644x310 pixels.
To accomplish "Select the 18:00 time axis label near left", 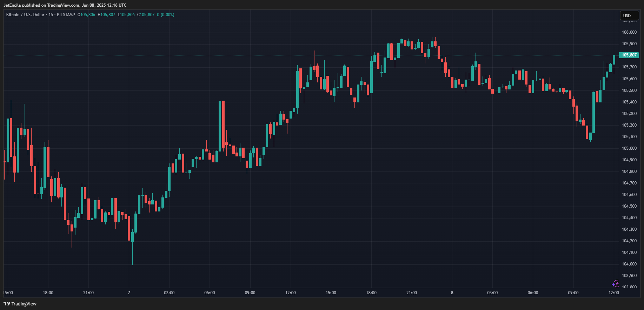I will (48, 293).
